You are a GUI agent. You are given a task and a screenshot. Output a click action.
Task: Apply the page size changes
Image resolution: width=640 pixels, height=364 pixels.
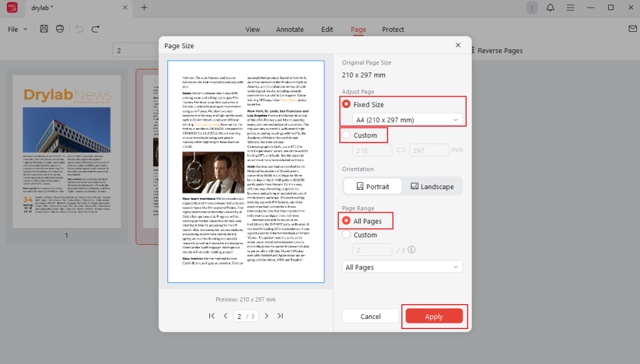coord(434,316)
